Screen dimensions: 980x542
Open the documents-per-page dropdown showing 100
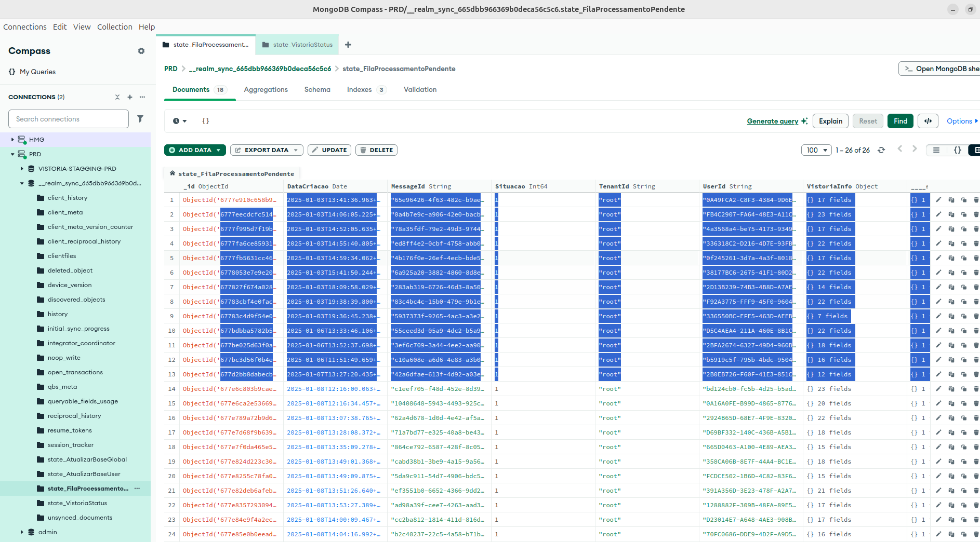tap(816, 150)
